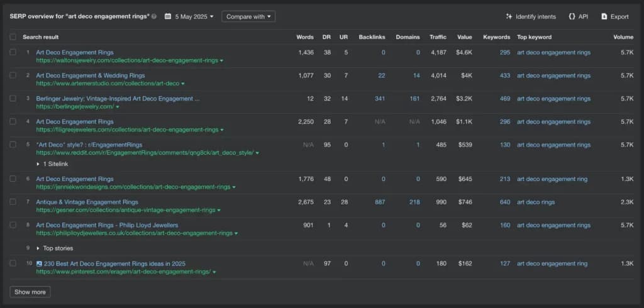
Task: Click the 887 backlinks count for gesner.com
Action: tap(379, 202)
